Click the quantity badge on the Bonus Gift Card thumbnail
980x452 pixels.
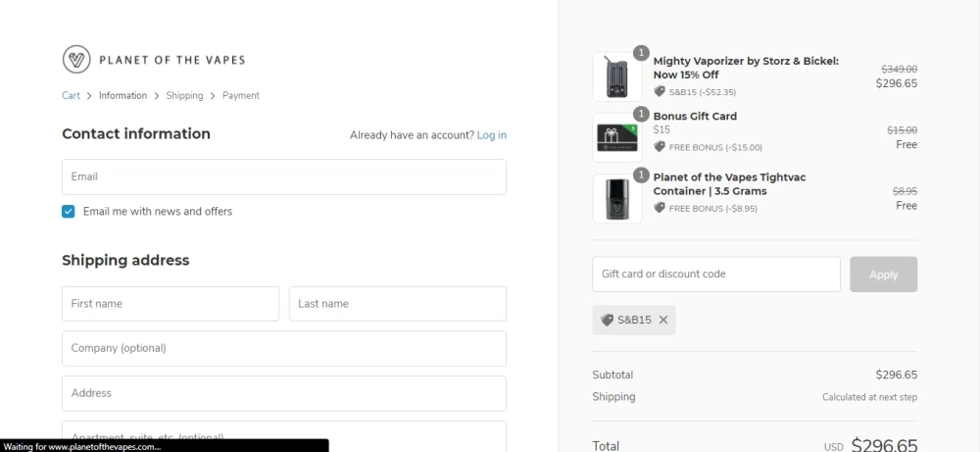coord(641,115)
